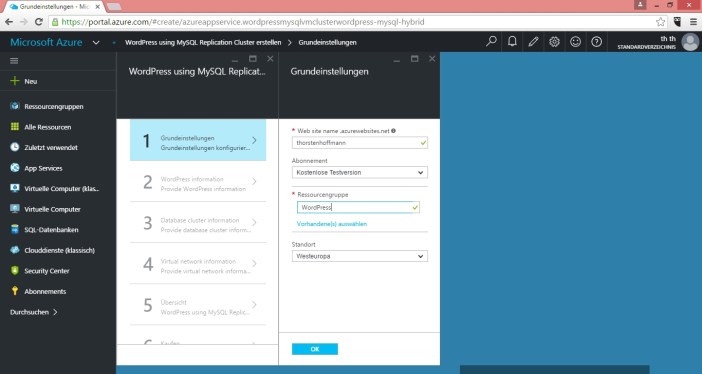The image size is (702, 374).
Task: Open Zuletzt verwendet clock icon
Action: pos(15,147)
